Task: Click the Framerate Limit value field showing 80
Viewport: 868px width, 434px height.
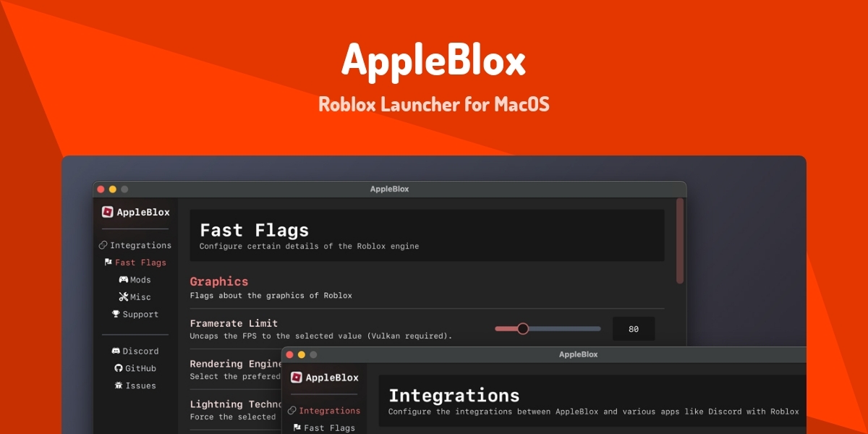Action: 634,328
